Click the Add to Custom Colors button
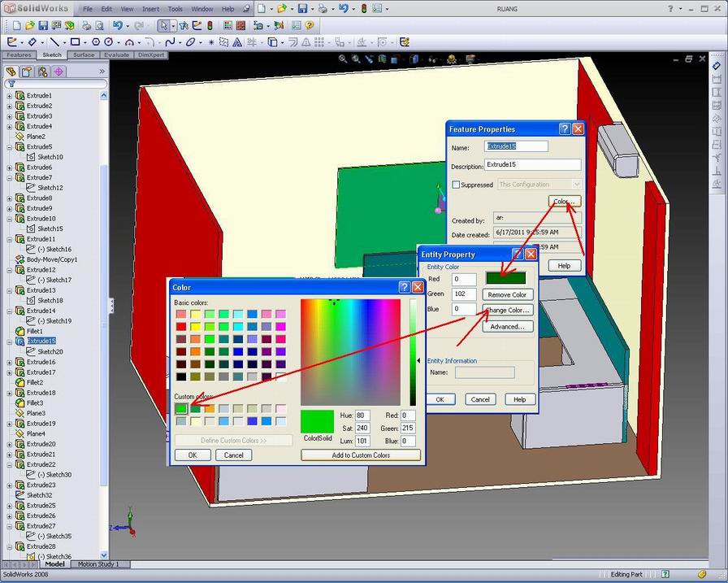 360,455
